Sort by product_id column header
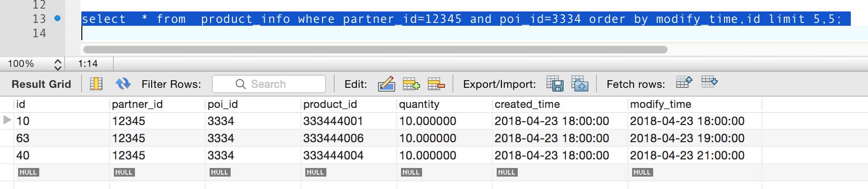This screenshot has height=189, width=868. [x=349, y=104]
